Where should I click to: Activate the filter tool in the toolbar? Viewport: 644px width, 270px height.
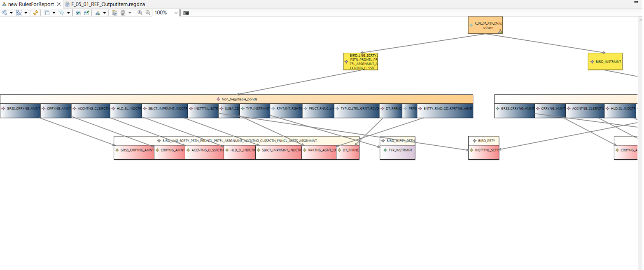pyautogui.click(x=62, y=13)
